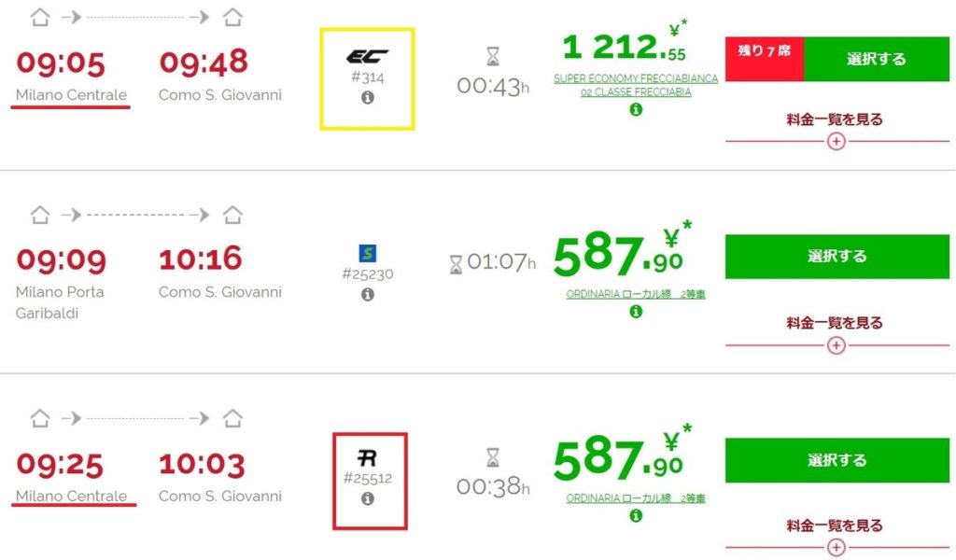Open info icon under train #314

[367, 97]
